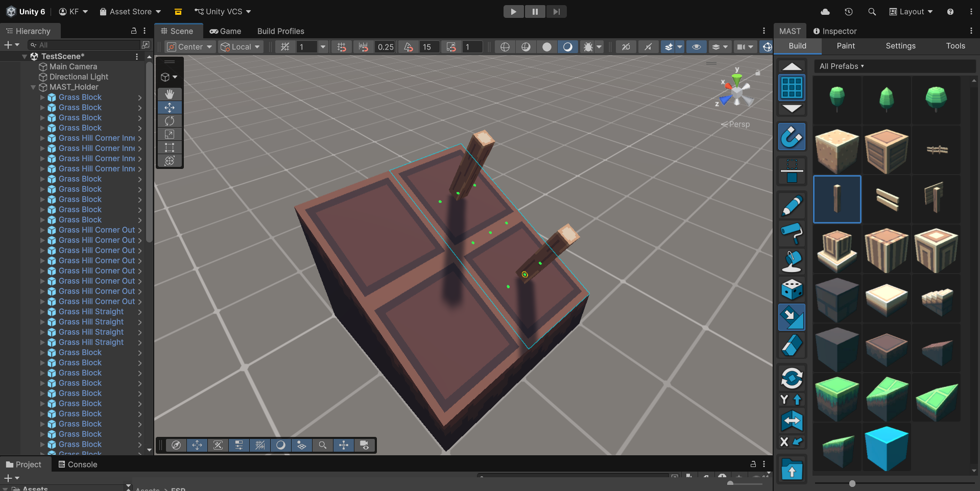Viewport: 980px width, 491px height.
Task: Collapse the MAST_Holder tree item
Action: point(33,87)
